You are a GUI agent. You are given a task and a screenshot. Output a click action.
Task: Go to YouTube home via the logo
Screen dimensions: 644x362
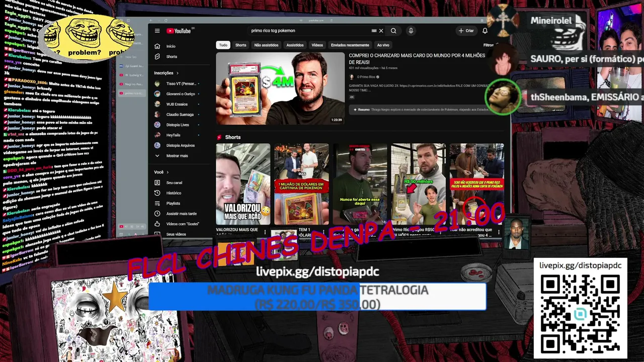coord(179,31)
